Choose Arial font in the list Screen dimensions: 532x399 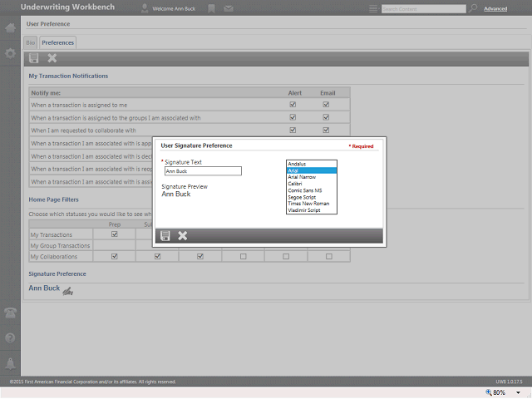pos(312,170)
